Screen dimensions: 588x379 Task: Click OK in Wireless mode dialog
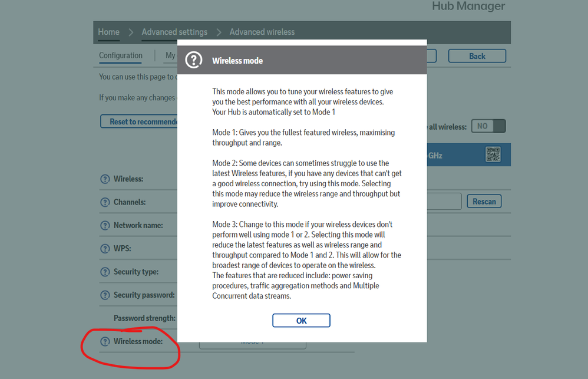[301, 321]
